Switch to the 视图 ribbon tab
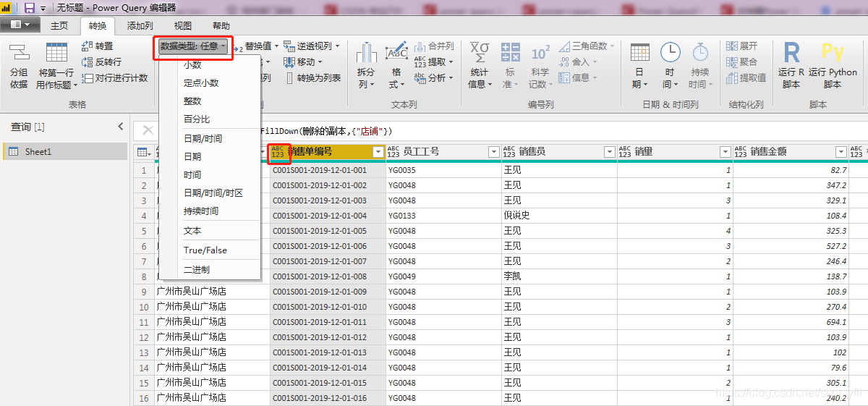 (183, 26)
